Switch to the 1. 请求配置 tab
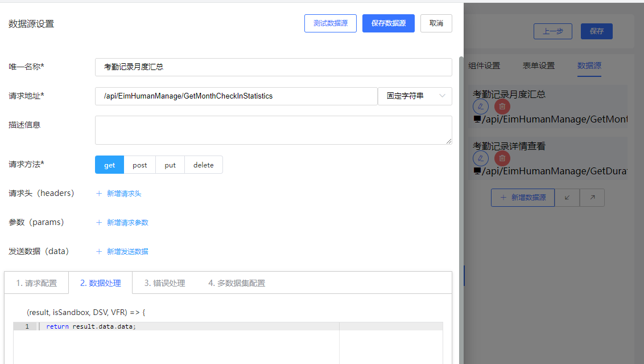The height and width of the screenshot is (364, 644). coord(36,283)
